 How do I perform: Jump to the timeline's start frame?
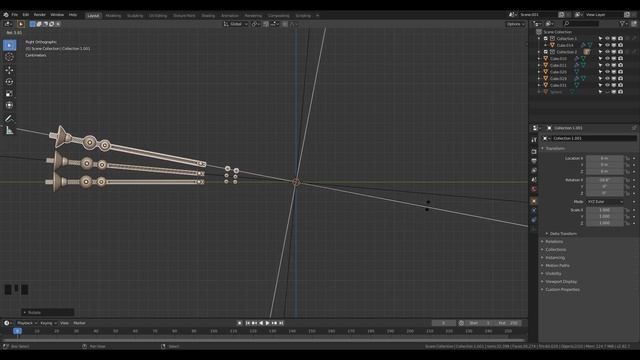247,323
